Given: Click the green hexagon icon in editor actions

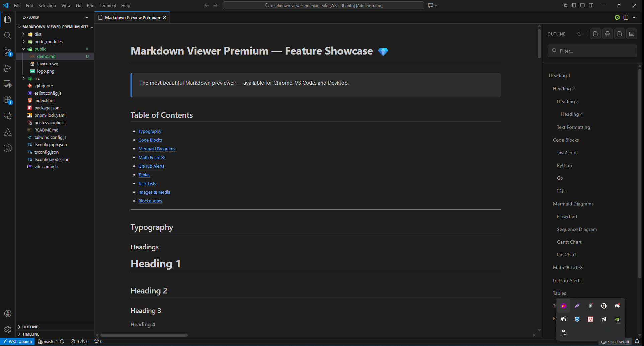Looking at the screenshot, I should tap(617, 17).
